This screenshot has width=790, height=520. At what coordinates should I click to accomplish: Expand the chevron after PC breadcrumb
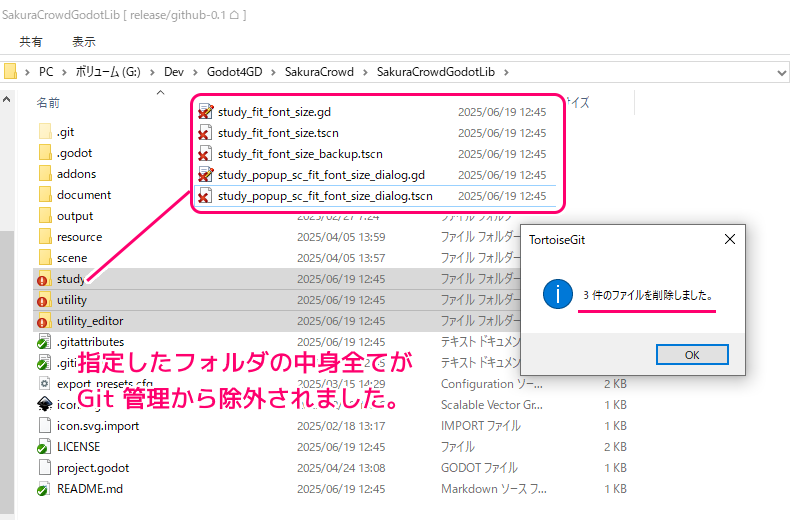tap(63, 72)
